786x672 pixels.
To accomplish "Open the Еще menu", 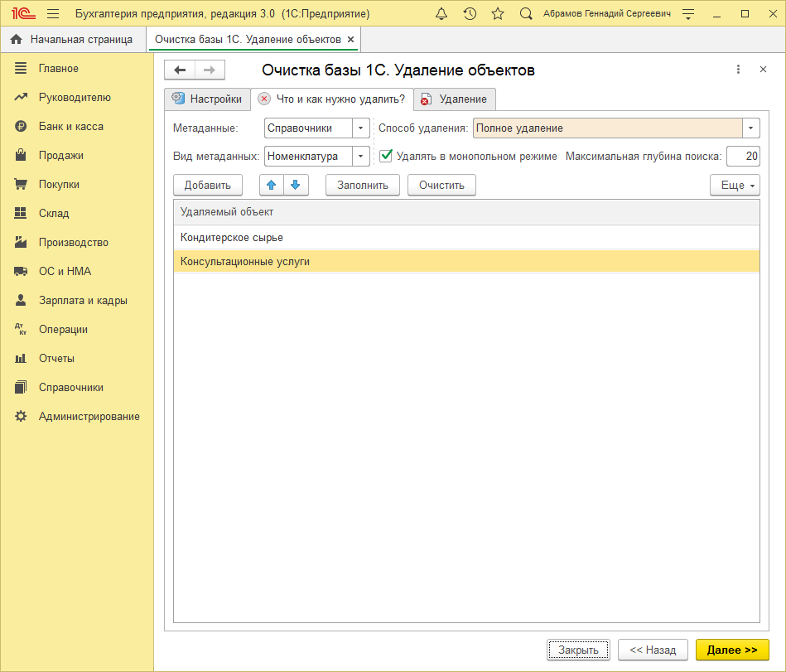I will pyautogui.click(x=735, y=185).
